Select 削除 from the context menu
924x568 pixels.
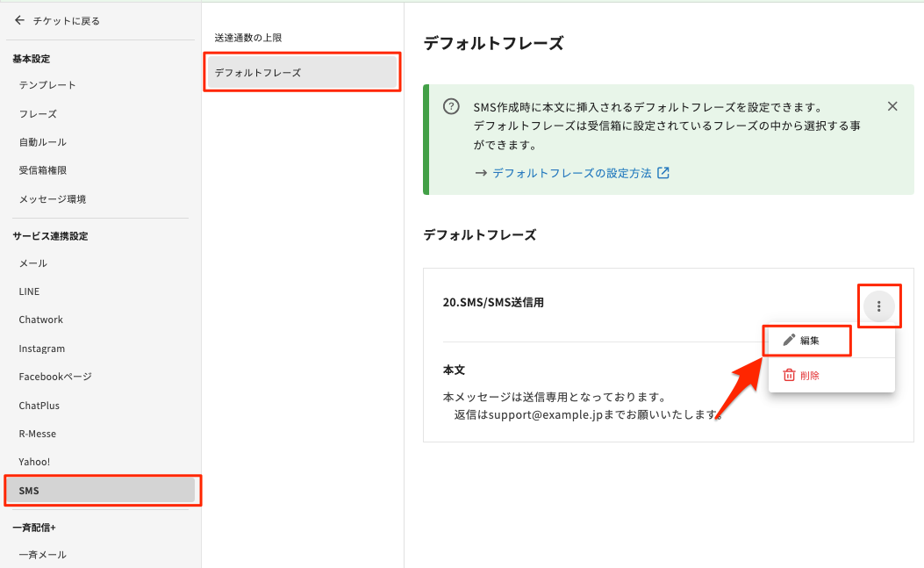pos(809,375)
